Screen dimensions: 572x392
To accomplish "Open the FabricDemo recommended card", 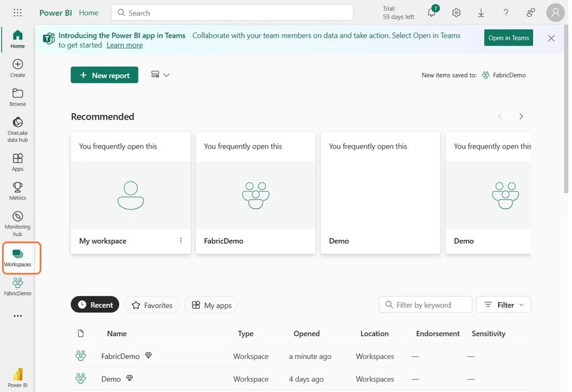I will click(x=255, y=193).
